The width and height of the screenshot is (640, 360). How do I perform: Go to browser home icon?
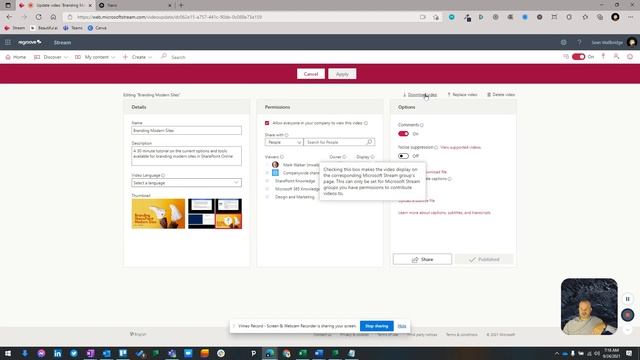coord(53,17)
